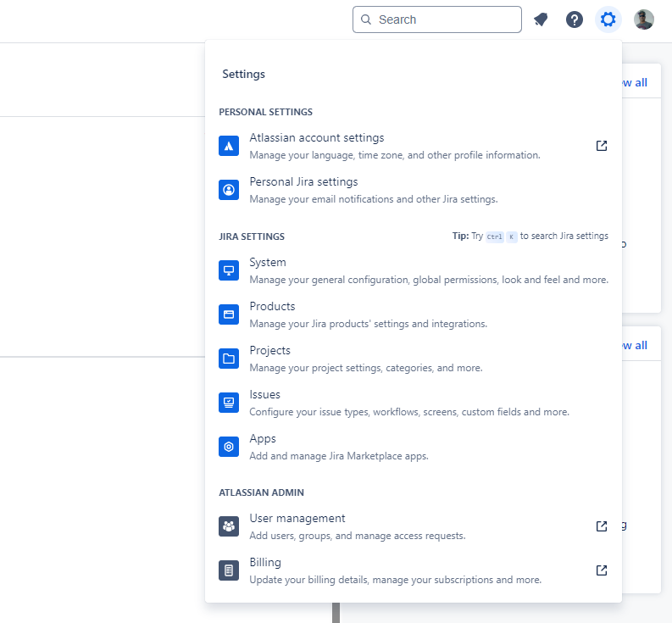Click the Personal Jira settings person icon
The image size is (672, 623).
[229, 190]
